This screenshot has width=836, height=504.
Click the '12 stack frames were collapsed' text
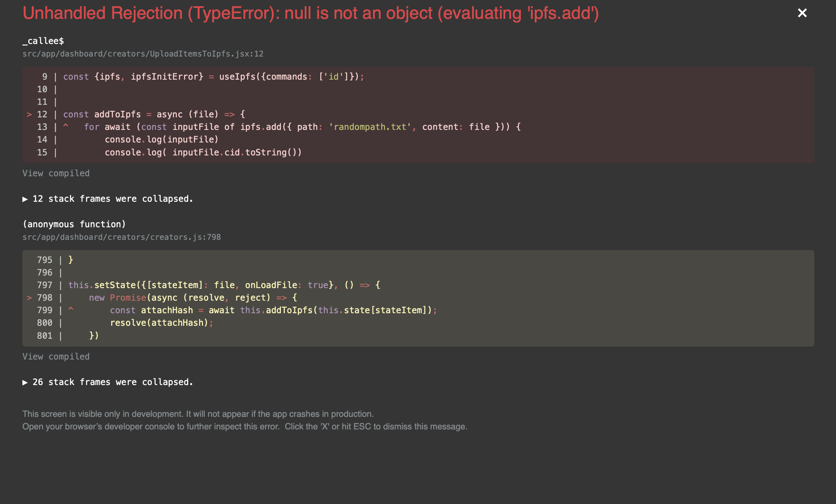click(113, 199)
